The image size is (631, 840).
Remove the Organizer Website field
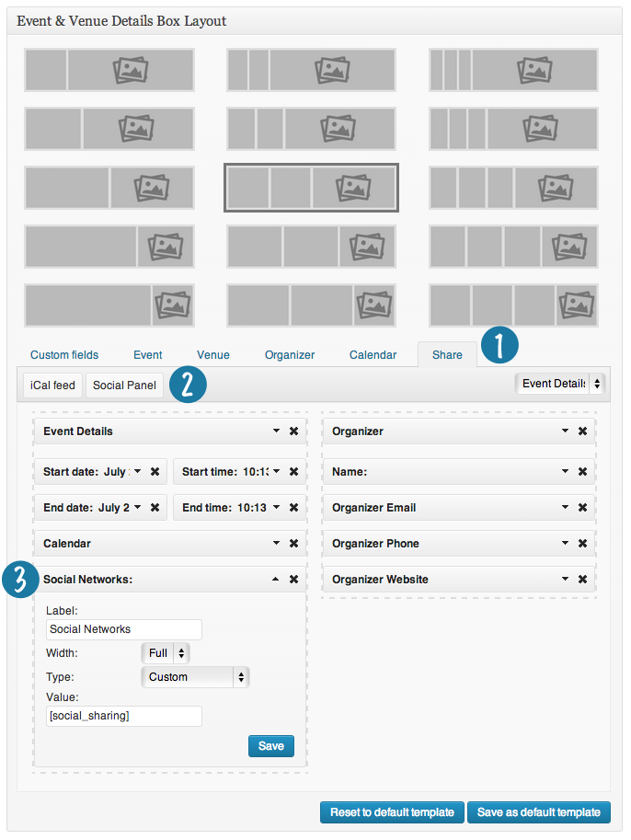coord(582,580)
